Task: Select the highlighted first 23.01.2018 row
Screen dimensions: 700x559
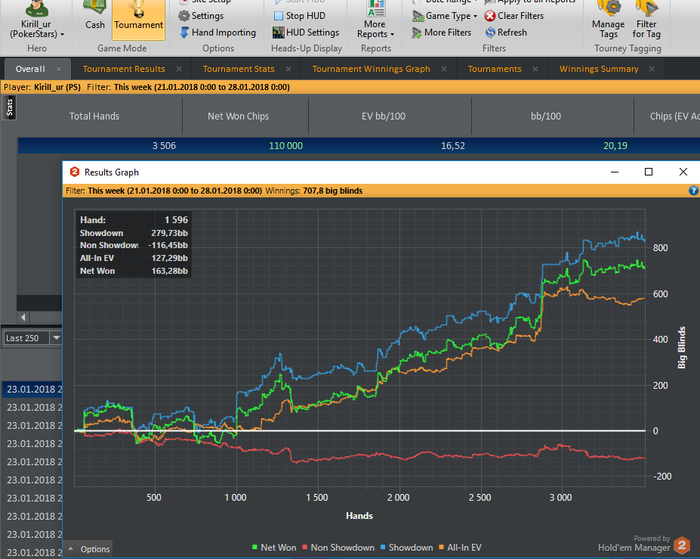Action: (32, 389)
